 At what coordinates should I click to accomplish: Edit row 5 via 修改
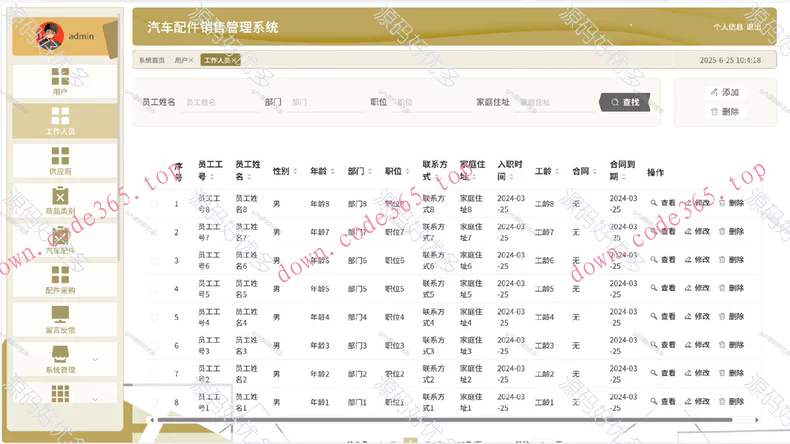point(697,316)
